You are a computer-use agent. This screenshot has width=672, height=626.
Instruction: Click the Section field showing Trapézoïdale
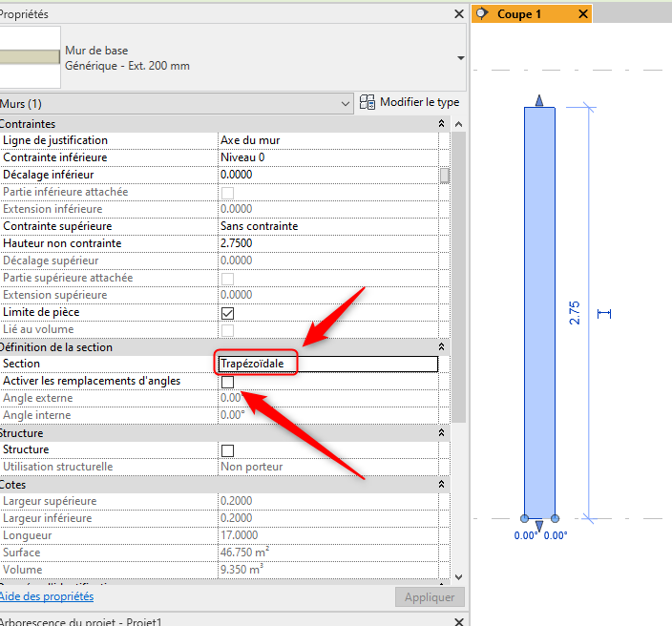(x=326, y=364)
